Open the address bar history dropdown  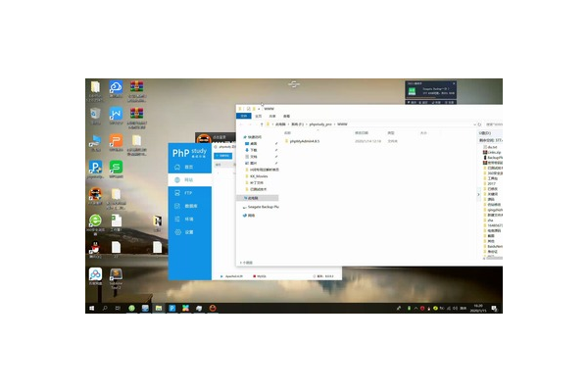[474, 124]
